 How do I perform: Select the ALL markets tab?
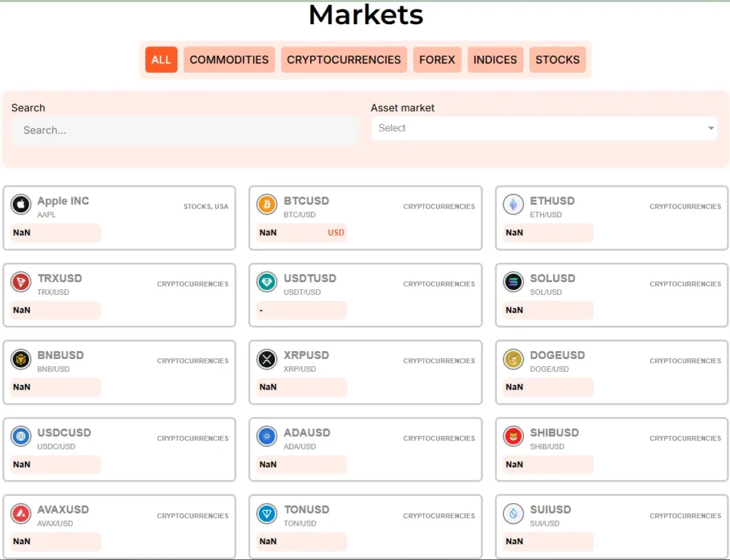click(161, 60)
